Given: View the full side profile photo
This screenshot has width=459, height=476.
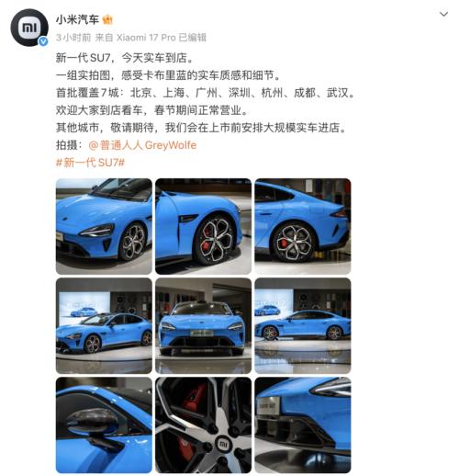Looking at the screenshot, I should (x=303, y=326).
